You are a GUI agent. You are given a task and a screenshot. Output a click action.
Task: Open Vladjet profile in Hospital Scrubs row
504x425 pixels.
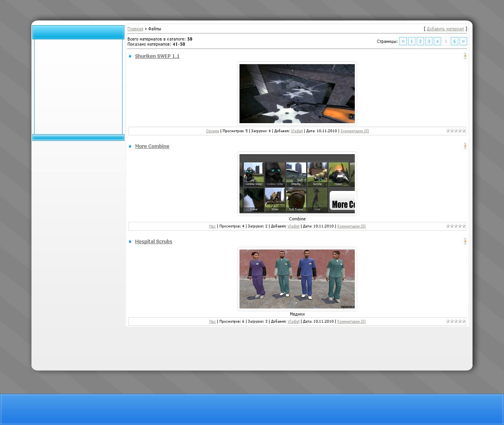tap(294, 322)
